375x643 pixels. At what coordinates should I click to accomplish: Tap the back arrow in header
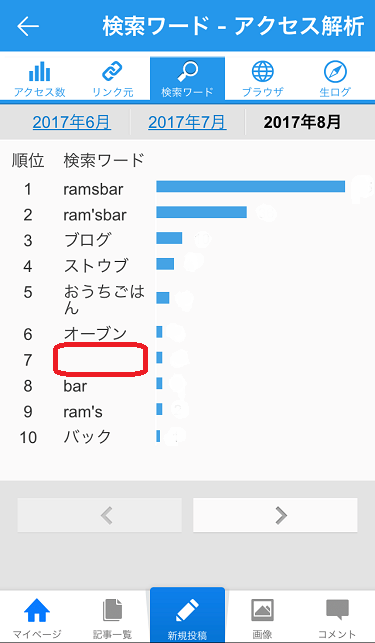click(28, 26)
